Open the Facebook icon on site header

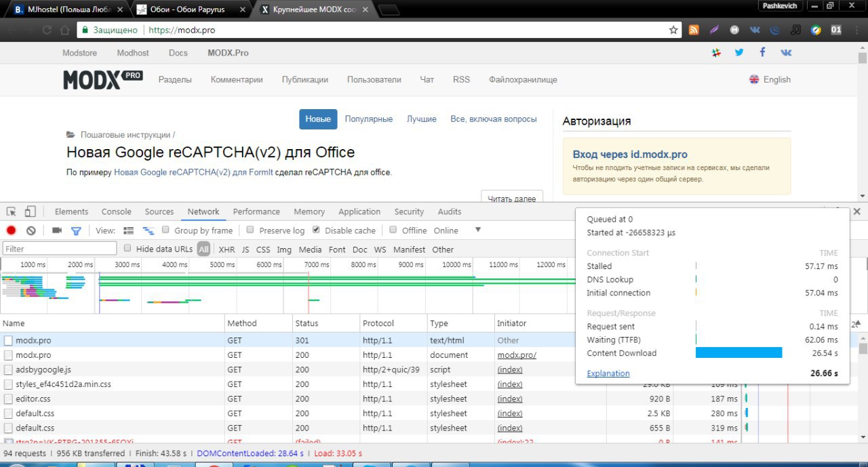point(762,52)
